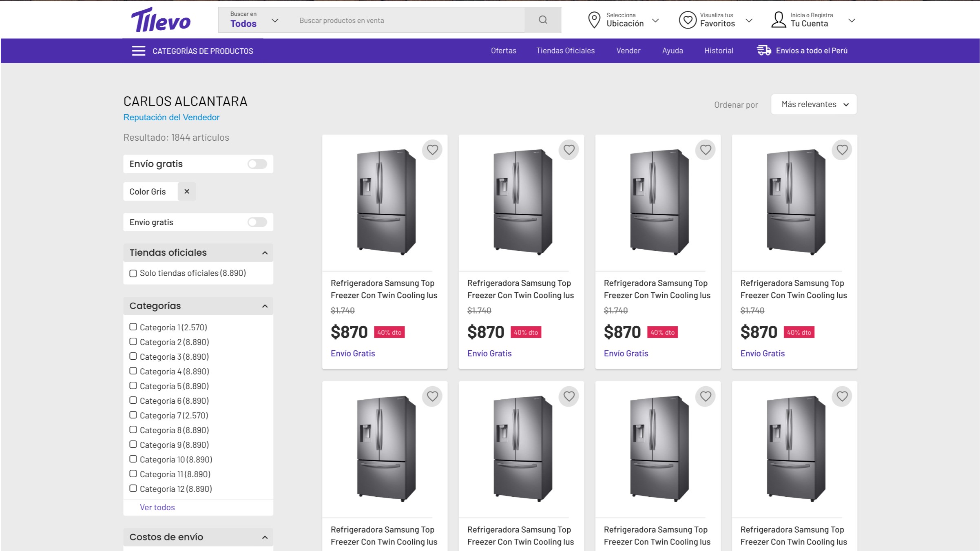Favorite the third refrigerator in bottom row
980x551 pixels.
(x=706, y=396)
